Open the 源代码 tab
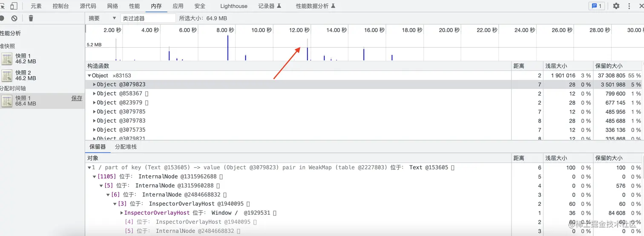 [x=88, y=6]
